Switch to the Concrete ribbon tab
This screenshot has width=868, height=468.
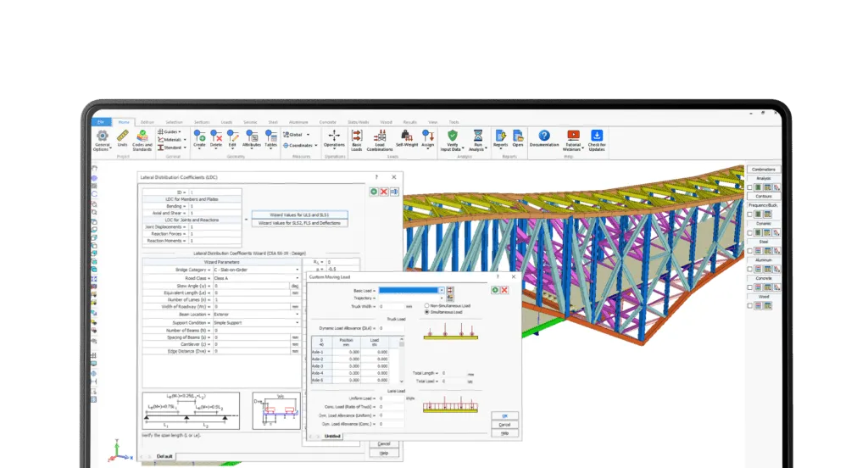pos(328,122)
